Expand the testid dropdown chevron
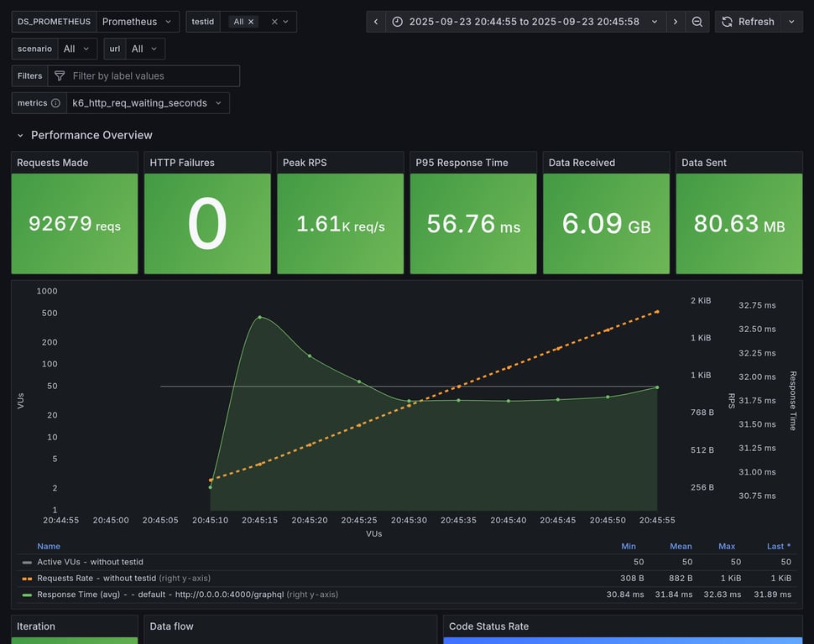Viewport: 814px width, 644px height. (x=285, y=22)
